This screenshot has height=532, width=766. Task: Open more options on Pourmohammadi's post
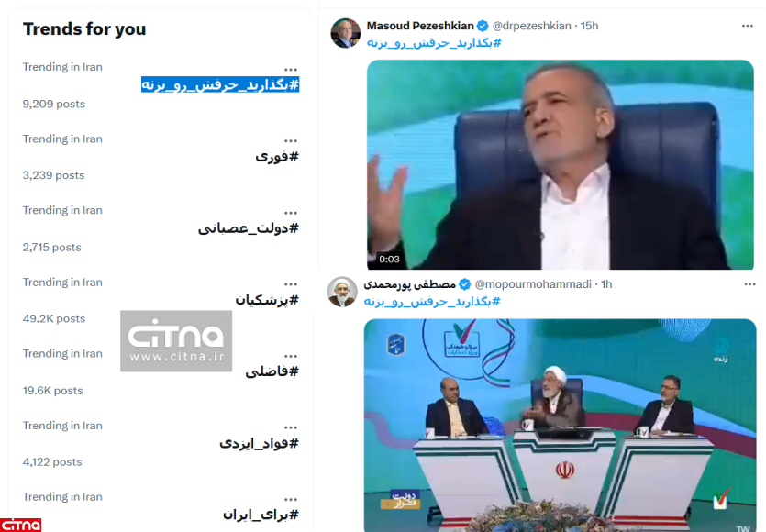[749, 284]
